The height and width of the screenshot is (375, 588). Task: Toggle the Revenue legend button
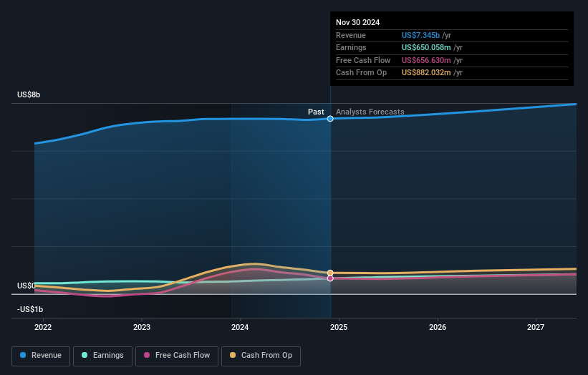point(41,356)
